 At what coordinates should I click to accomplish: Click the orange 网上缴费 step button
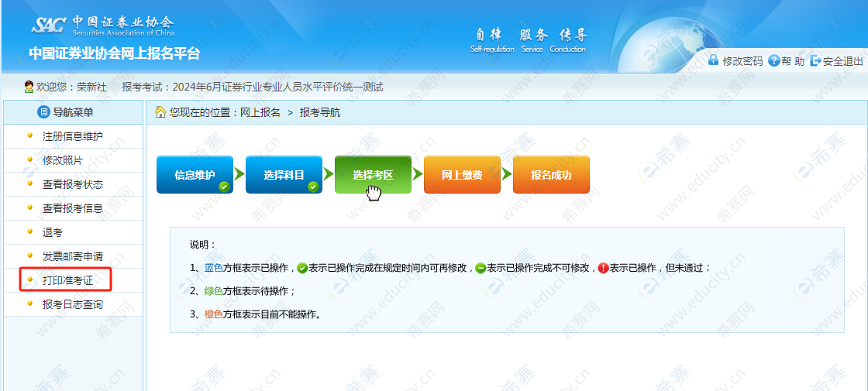click(x=462, y=175)
